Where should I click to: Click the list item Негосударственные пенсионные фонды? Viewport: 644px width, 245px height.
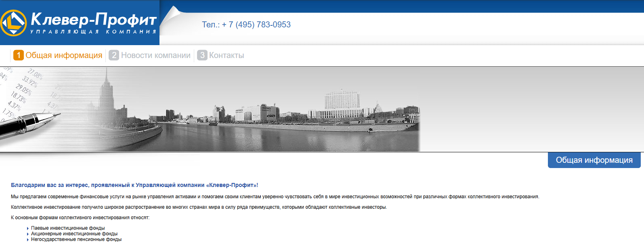tap(76, 239)
